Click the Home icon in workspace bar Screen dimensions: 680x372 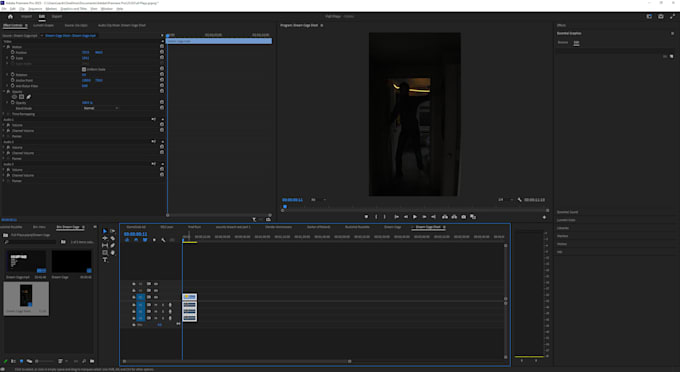(10, 16)
